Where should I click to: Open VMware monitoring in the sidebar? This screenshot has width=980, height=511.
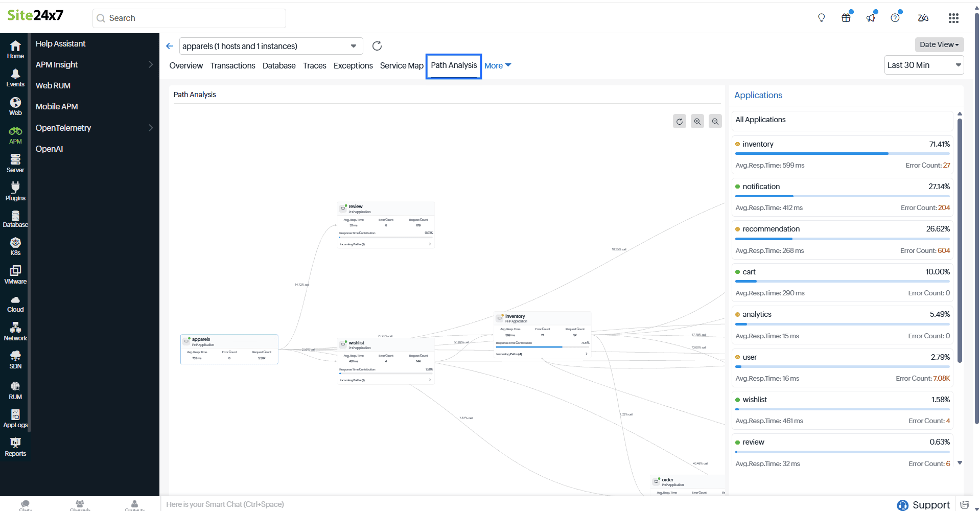click(x=15, y=274)
